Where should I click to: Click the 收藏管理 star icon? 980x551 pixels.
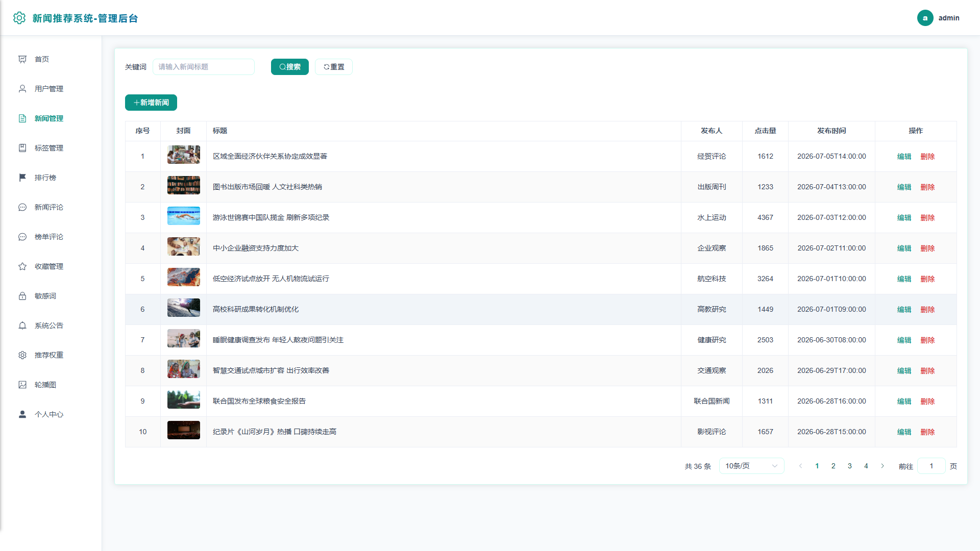[22, 266]
